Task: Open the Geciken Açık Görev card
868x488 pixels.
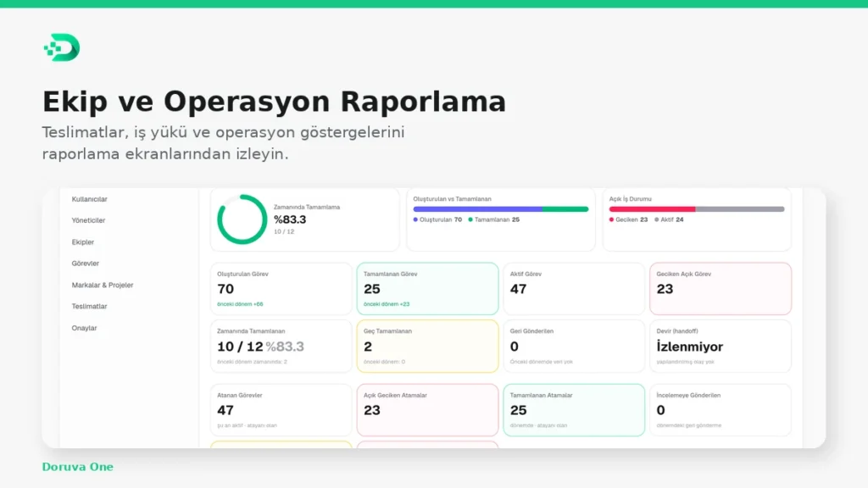Action: click(x=721, y=289)
